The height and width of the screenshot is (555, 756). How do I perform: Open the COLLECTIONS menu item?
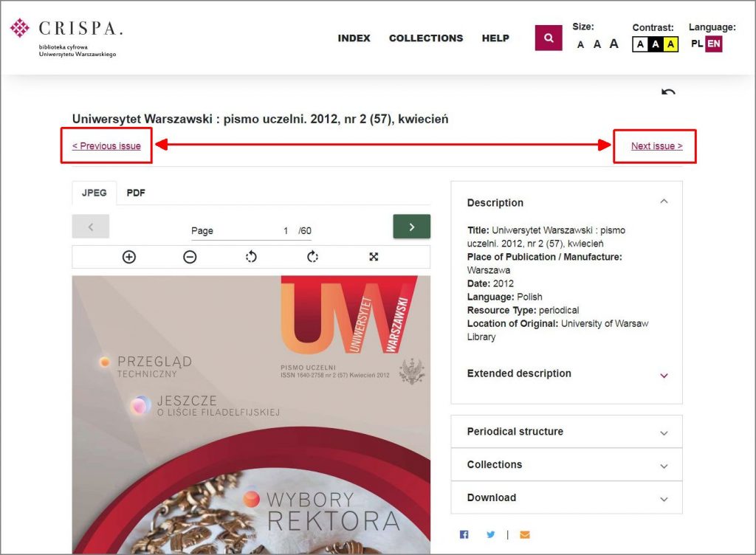pos(426,38)
